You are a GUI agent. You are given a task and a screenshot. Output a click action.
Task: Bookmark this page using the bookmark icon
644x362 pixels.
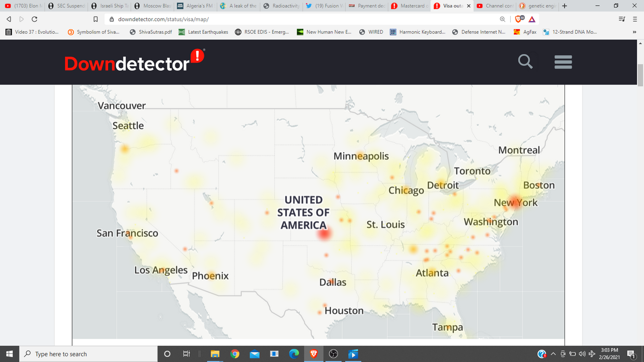[x=96, y=19]
